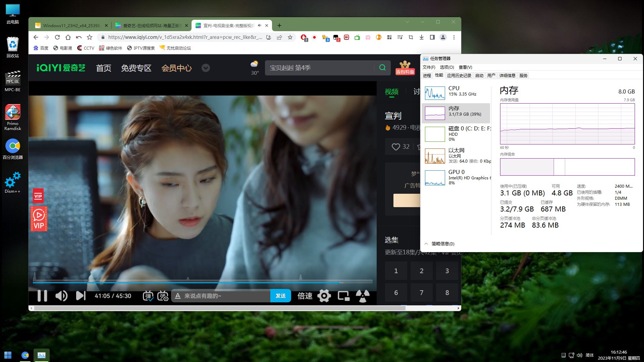Select GPU 0 performance item
This screenshot has height=362, width=644.
click(x=455, y=177)
